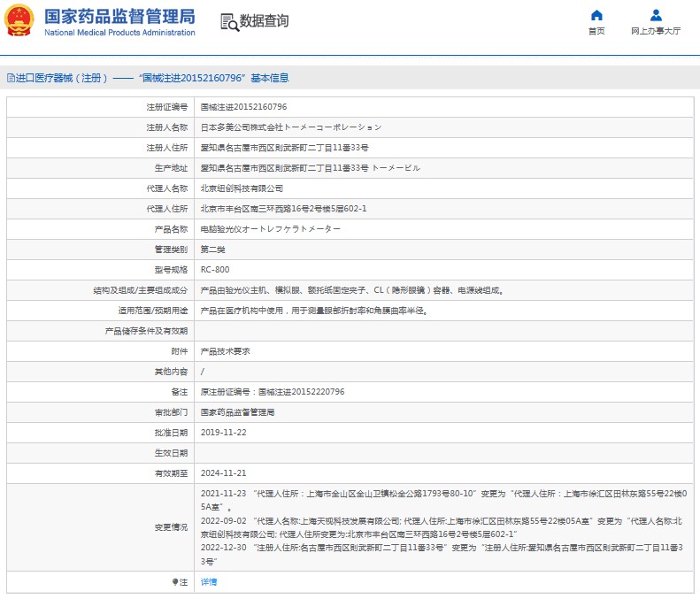The image size is (700, 599).
Task: Click the 首页 text link
Action: pos(596,31)
